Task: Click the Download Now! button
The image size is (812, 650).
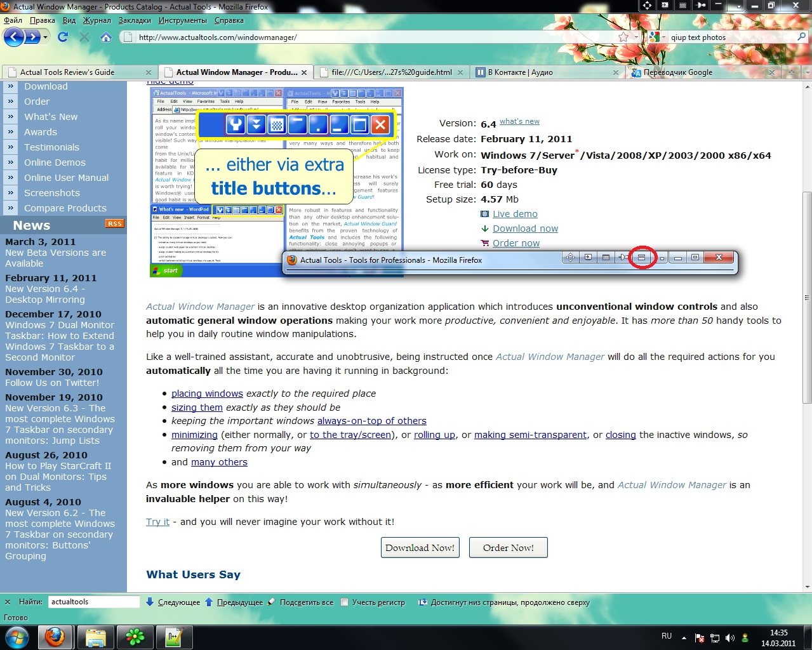Action: pos(420,548)
